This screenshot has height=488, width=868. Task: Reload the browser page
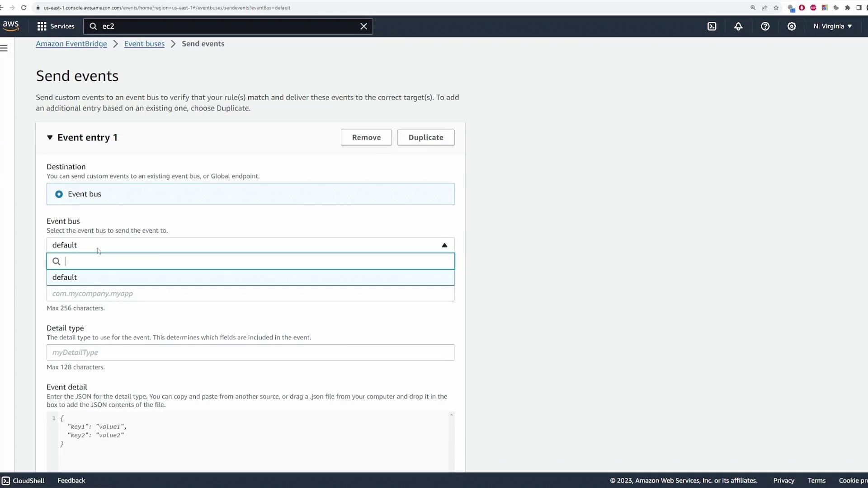click(24, 8)
